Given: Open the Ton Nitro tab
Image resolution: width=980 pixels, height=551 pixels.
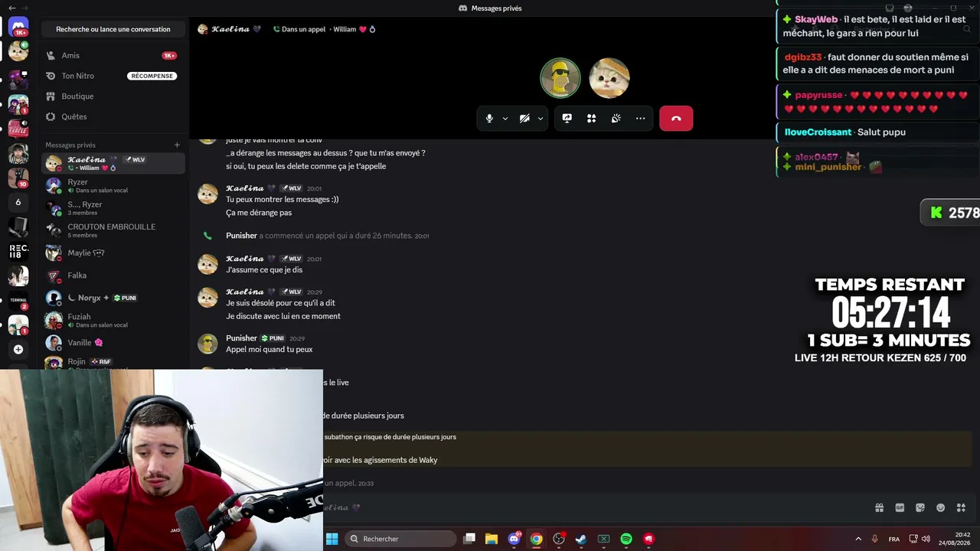Looking at the screenshot, I should tap(113, 76).
